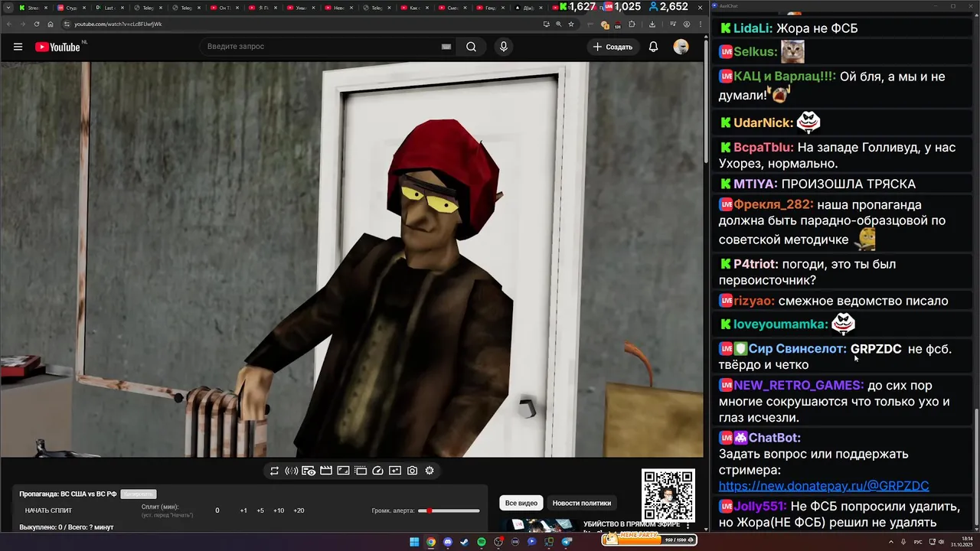Image resolution: width=980 pixels, height=551 pixels.
Task: Open Spotify from the taskbar
Action: pos(481,542)
